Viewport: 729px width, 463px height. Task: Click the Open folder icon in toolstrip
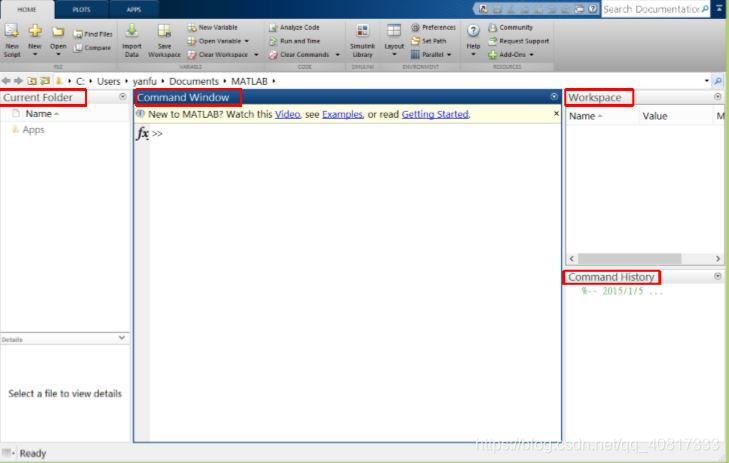(58, 32)
